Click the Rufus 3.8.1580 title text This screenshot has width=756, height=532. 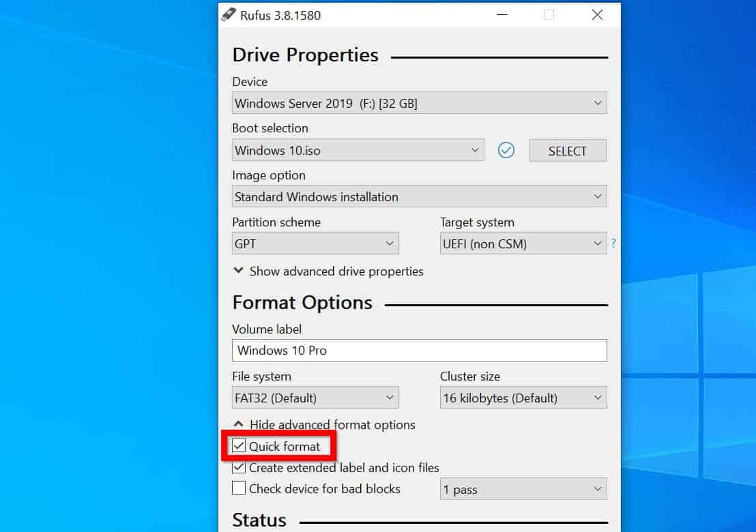pos(280,16)
